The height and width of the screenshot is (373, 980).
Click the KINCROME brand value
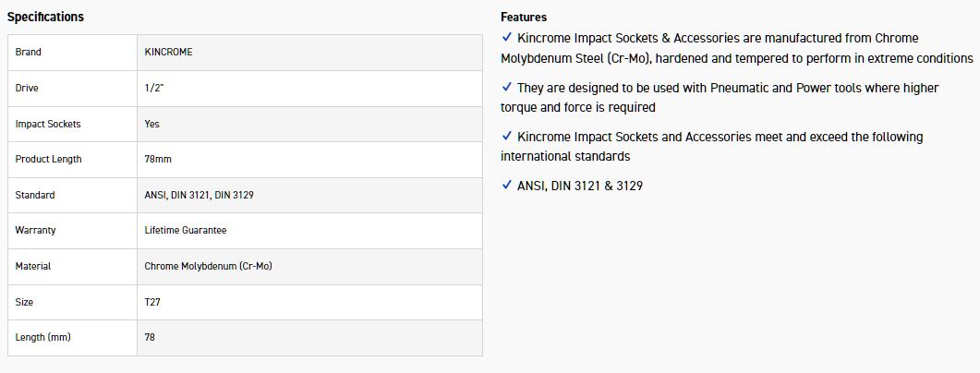169,53
